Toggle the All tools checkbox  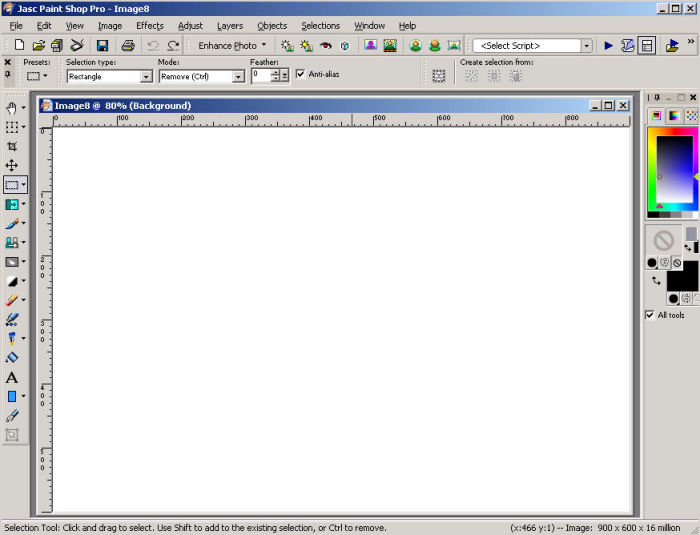pyautogui.click(x=651, y=315)
